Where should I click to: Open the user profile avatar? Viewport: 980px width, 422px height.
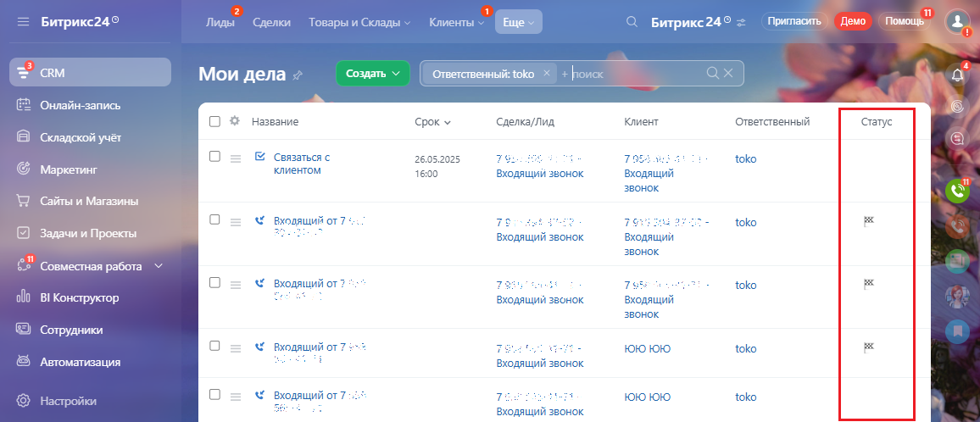pos(956,21)
